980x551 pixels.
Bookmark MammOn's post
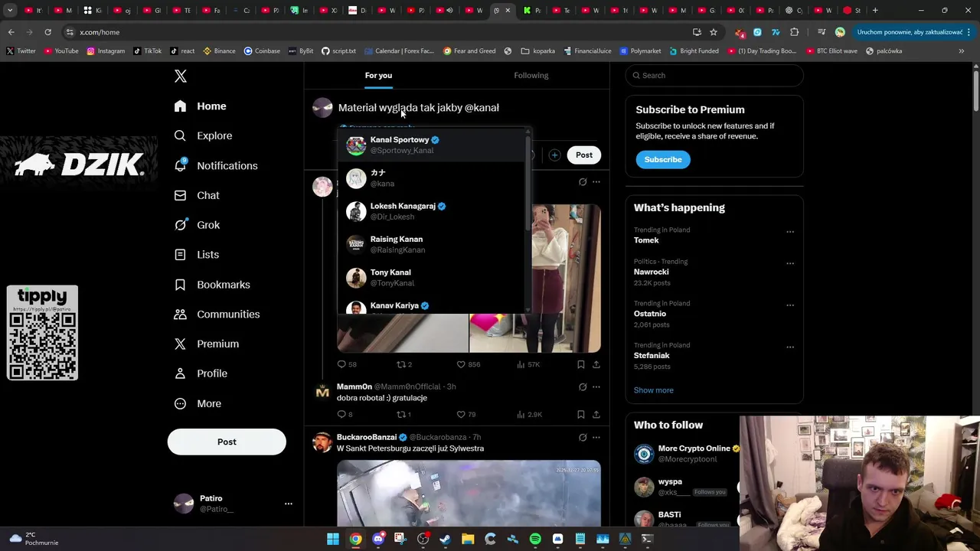click(581, 414)
